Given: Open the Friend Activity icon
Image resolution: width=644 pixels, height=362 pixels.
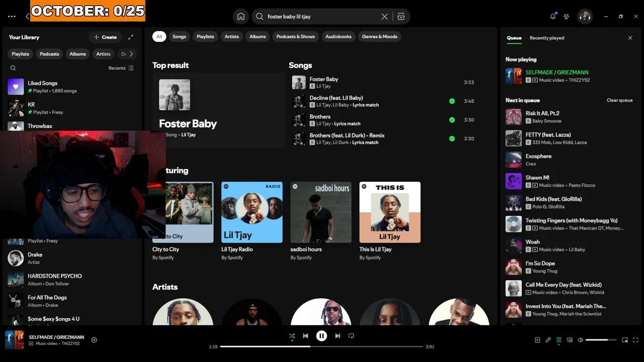Looking at the screenshot, I should [567, 17].
